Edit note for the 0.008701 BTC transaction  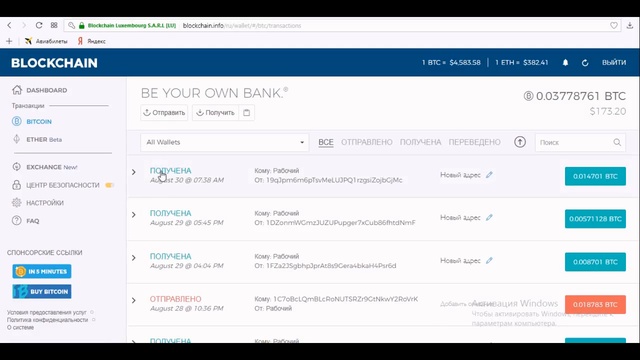[x=489, y=260]
